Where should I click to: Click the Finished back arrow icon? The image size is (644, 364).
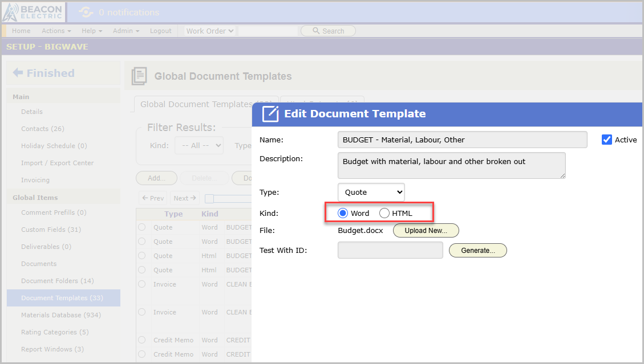point(18,73)
